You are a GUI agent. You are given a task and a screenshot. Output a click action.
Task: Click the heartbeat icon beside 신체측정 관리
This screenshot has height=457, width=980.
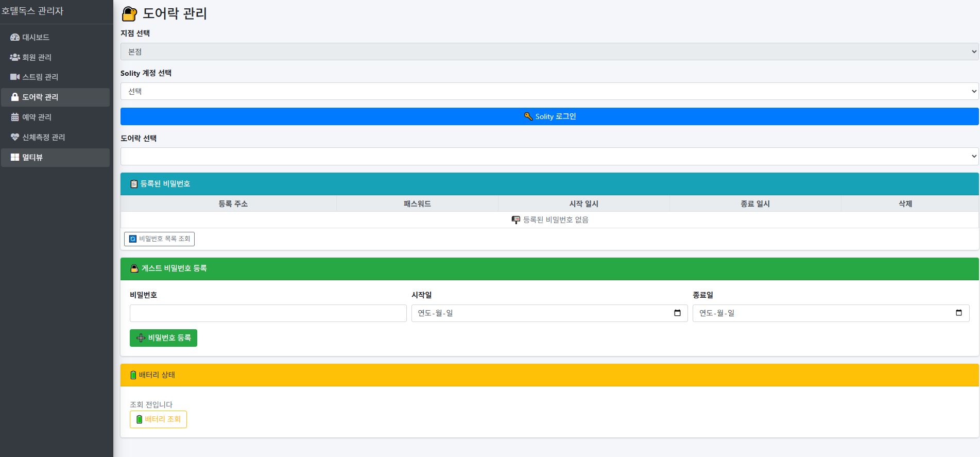tap(15, 137)
